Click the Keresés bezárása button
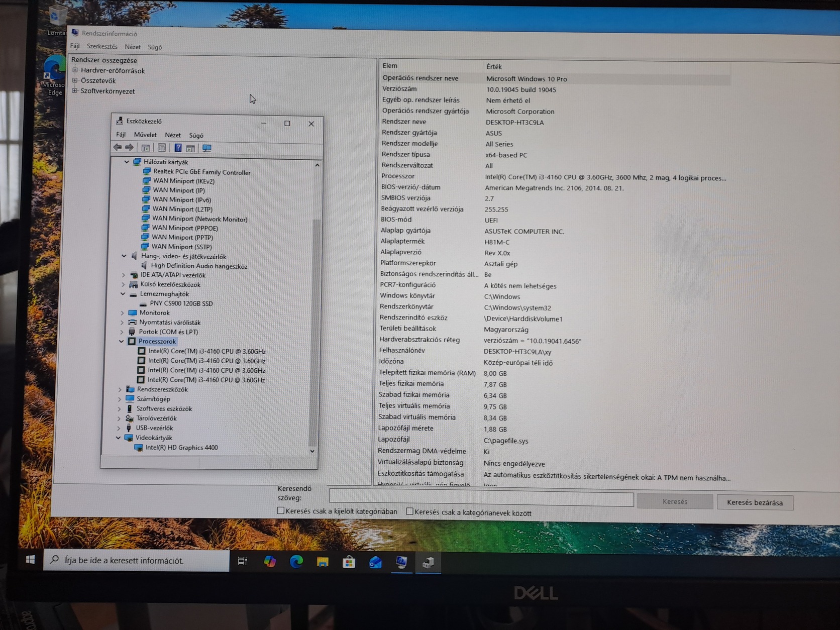The image size is (840, 630). click(x=755, y=502)
